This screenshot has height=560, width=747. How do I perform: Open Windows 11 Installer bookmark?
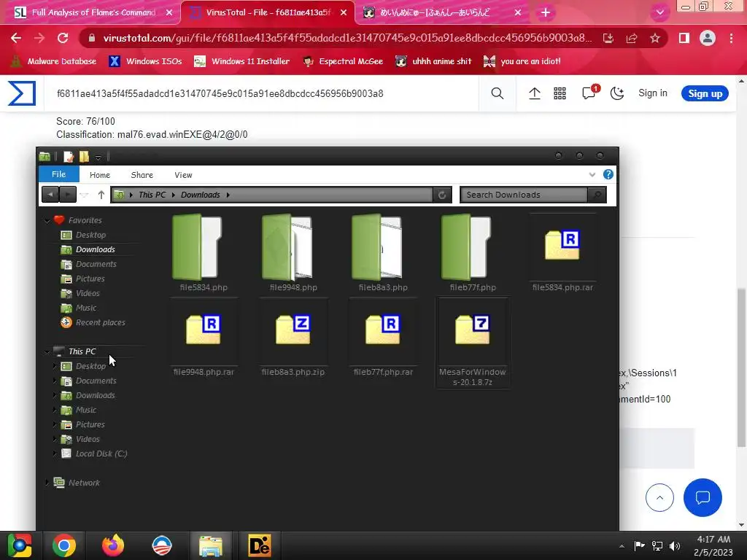pyautogui.click(x=242, y=61)
